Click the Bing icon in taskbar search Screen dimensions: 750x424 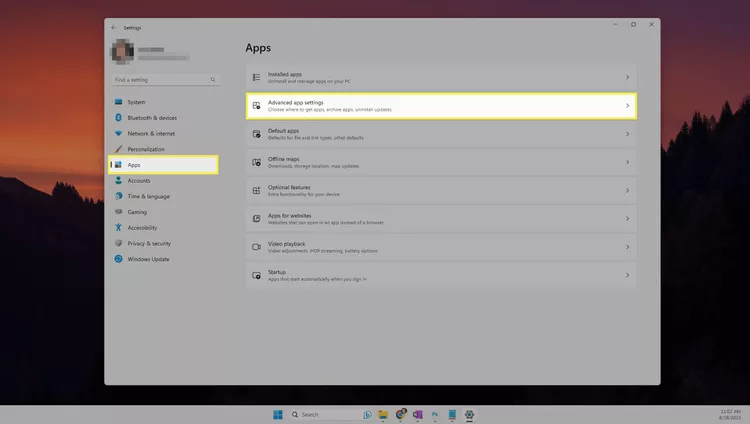[367, 414]
